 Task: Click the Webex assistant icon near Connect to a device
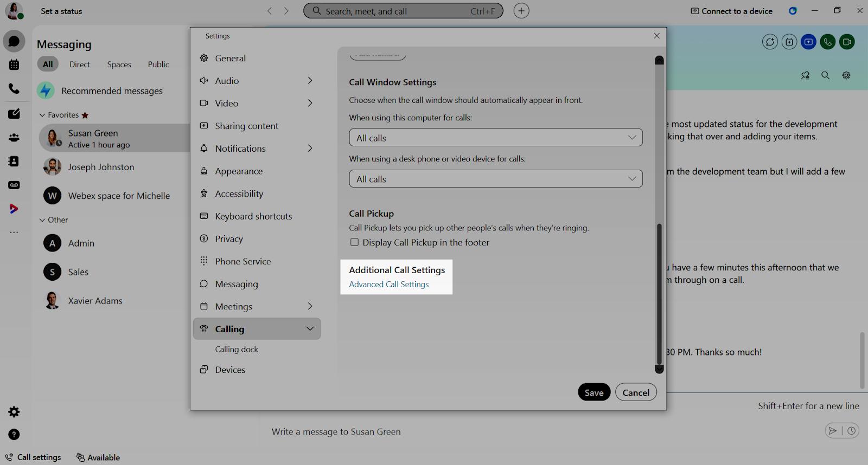tap(793, 11)
